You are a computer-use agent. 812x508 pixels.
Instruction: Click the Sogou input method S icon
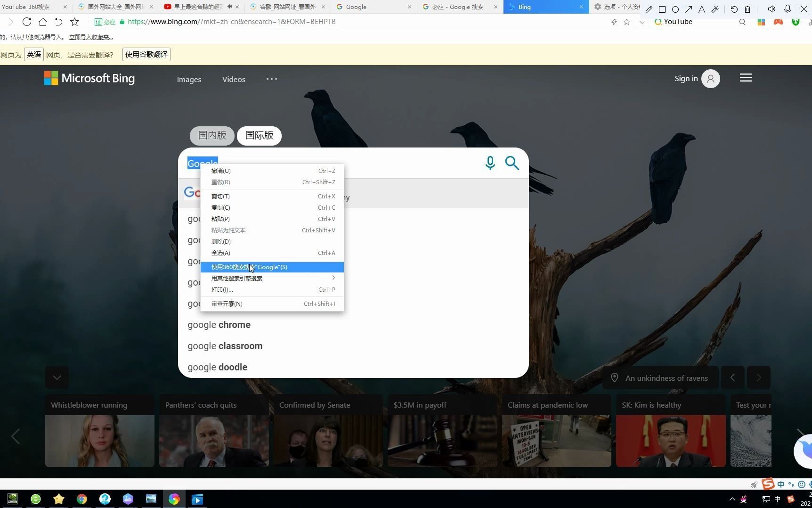click(x=768, y=484)
